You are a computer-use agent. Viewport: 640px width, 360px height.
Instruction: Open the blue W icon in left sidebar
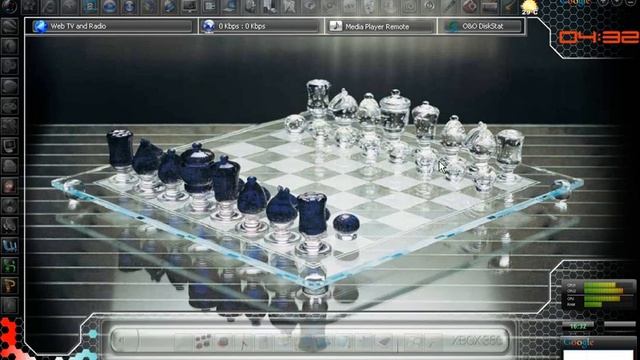tap(9, 246)
